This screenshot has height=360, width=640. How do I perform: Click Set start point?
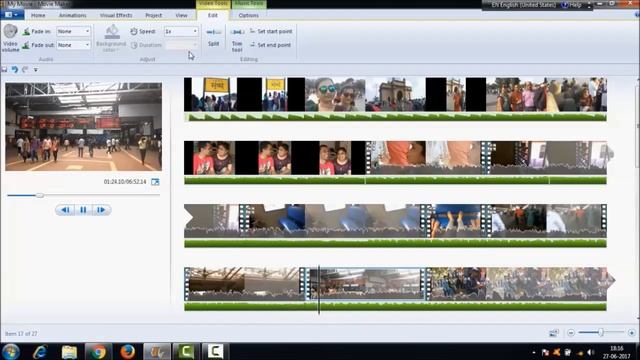(271, 31)
